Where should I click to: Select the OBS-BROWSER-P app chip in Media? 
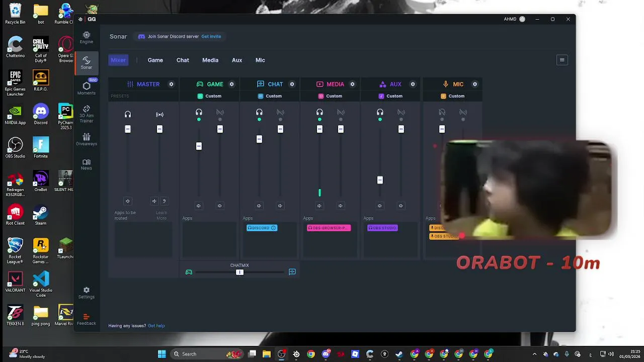click(x=329, y=228)
